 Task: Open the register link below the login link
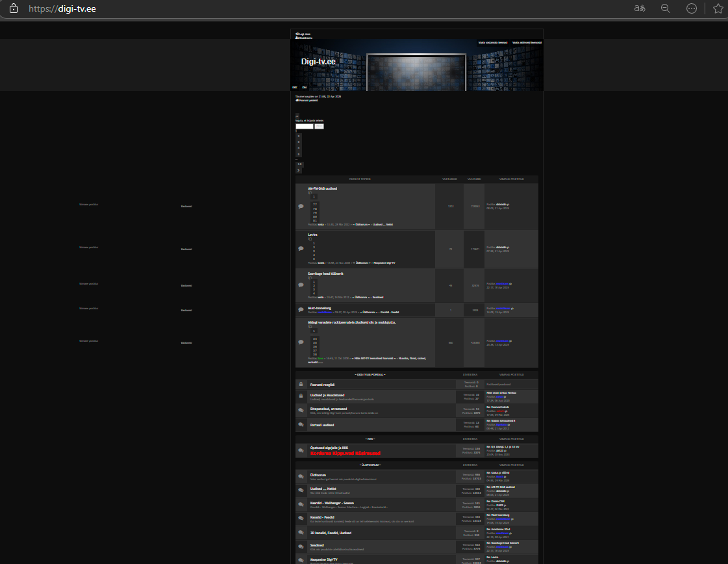pyautogui.click(x=304, y=38)
